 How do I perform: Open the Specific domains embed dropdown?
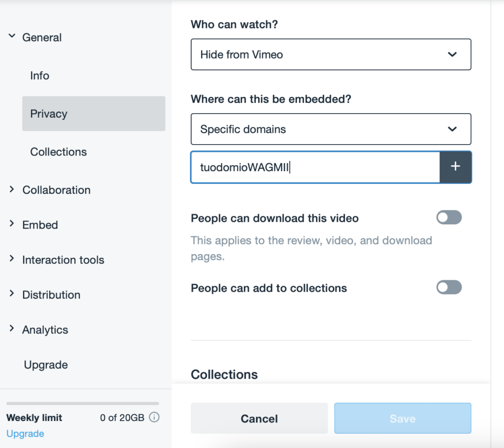coord(331,129)
